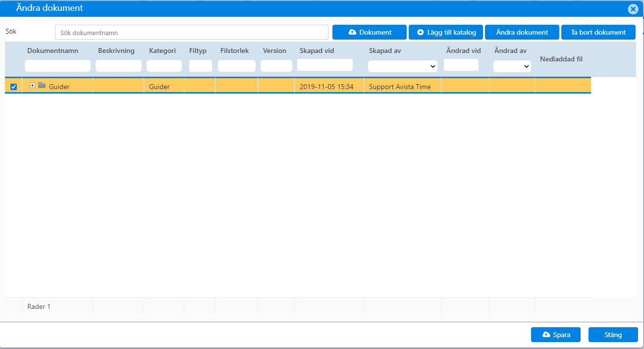Click the Nedladdad fil column header

(x=561, y=59)
